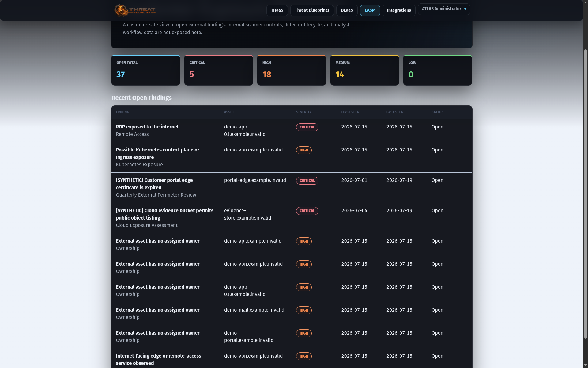588x368 pixels.
Task: Click the Asset column header
Action: [x=229, y=112]
